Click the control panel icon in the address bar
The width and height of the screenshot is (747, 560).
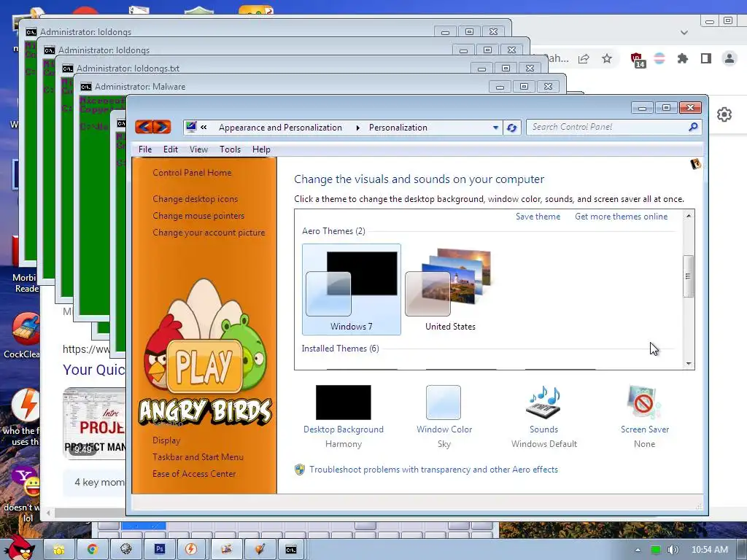click(x=191, y=127)
